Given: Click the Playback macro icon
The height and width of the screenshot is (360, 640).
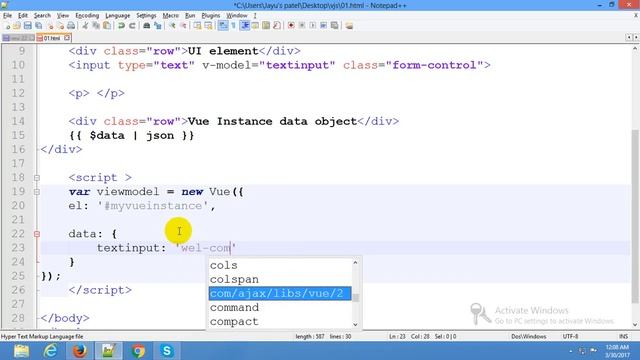Looking at the screenshot, I should tap(313, 26).
